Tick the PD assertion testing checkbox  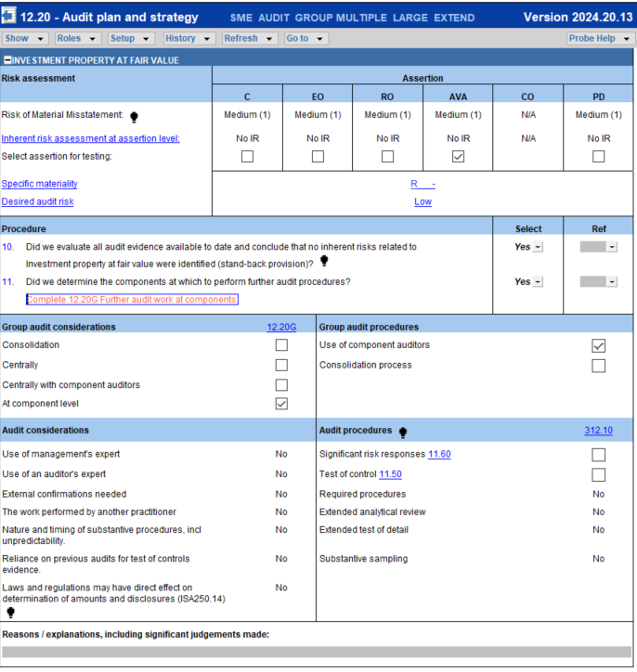[x=598, y=157]
